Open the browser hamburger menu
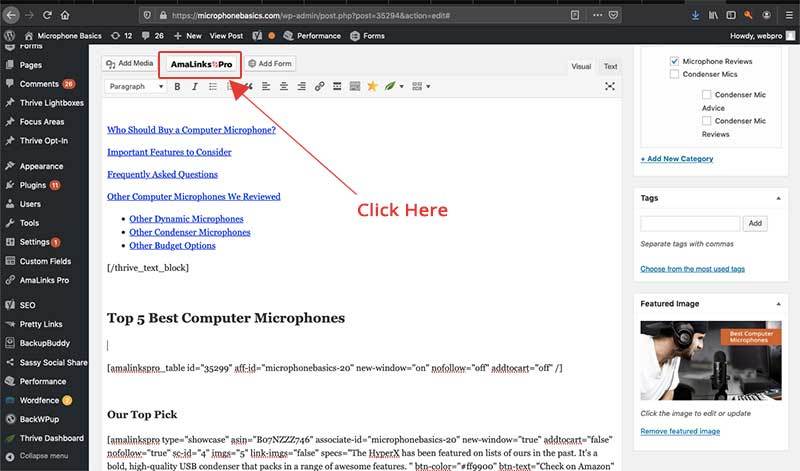Image resolution: width=800 pixels, height=471 pixels. click(789, 15)
